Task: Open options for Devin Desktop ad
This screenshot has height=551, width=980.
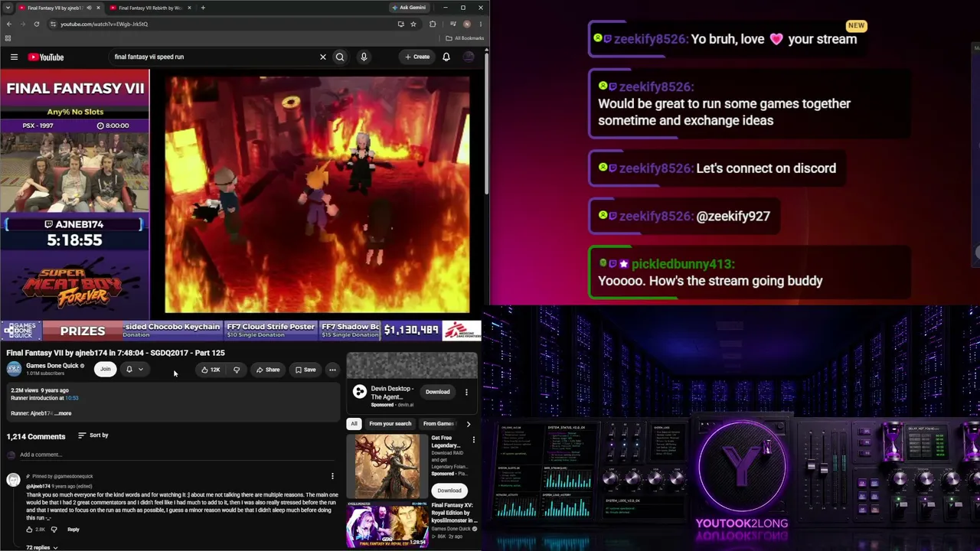Action: click(466, 392)
